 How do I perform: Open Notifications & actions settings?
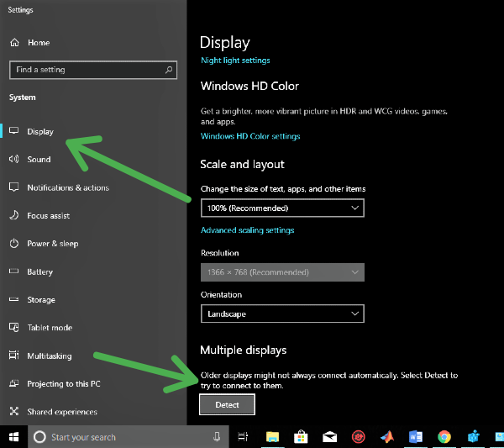[x=68, y=187]
